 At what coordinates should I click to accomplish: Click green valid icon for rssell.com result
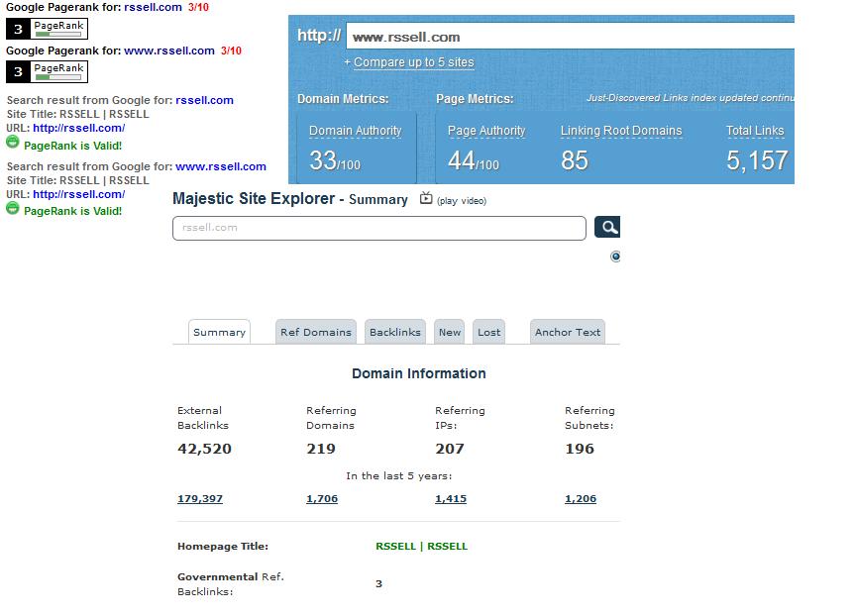pos(13,143)
